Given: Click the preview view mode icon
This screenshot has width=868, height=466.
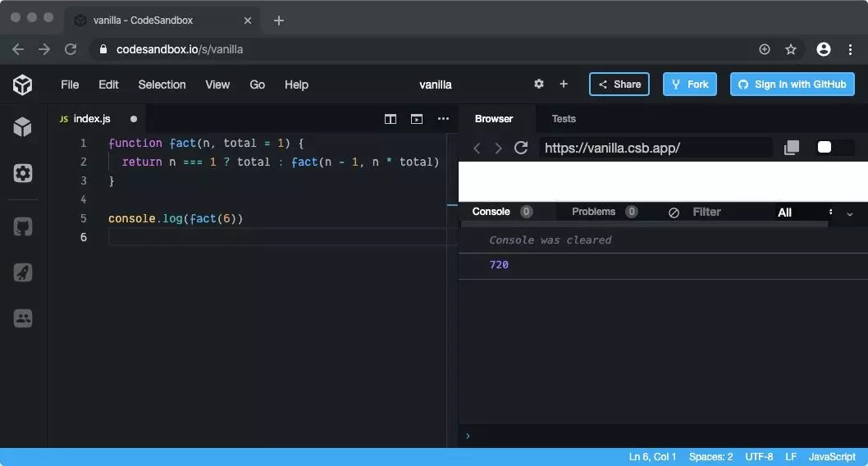Looking at the screenshot, I should point(417,119).
